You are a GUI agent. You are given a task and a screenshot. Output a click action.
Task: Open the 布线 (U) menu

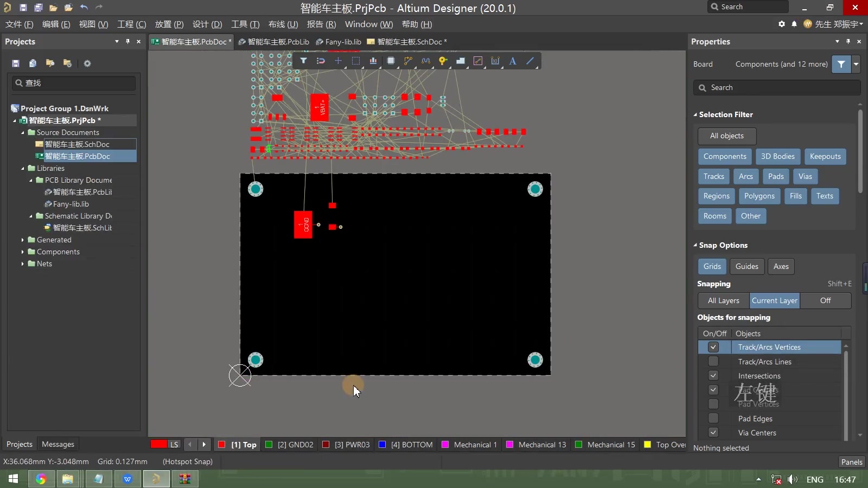[x=283, y=24]
